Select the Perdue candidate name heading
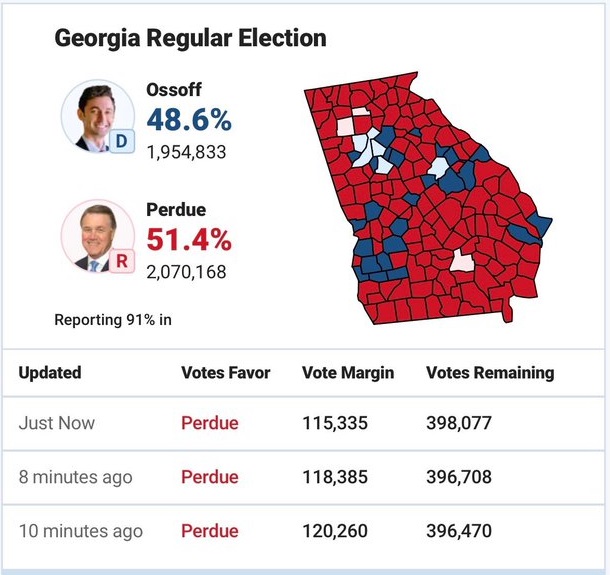Image resolution: width=610 pixels, height=575 pixels. click(x=176, y=211)
